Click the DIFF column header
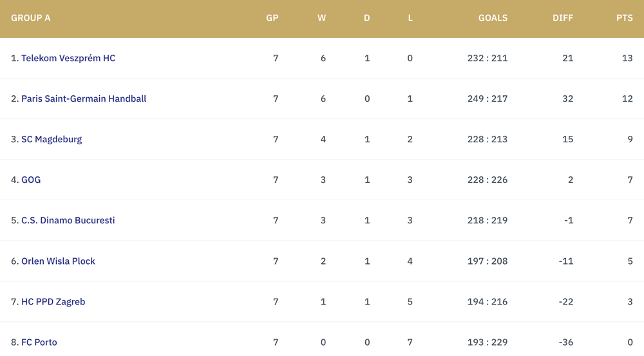 click(563, 18)
